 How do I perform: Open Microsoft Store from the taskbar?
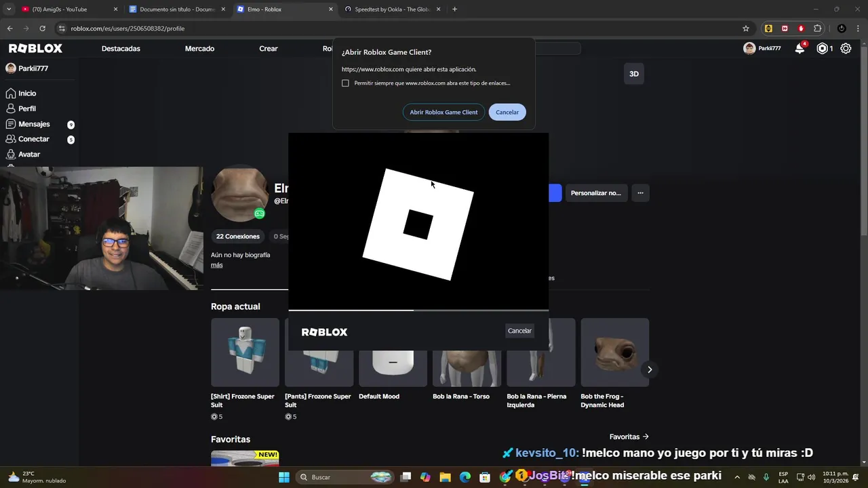click(x=485, y=477)
